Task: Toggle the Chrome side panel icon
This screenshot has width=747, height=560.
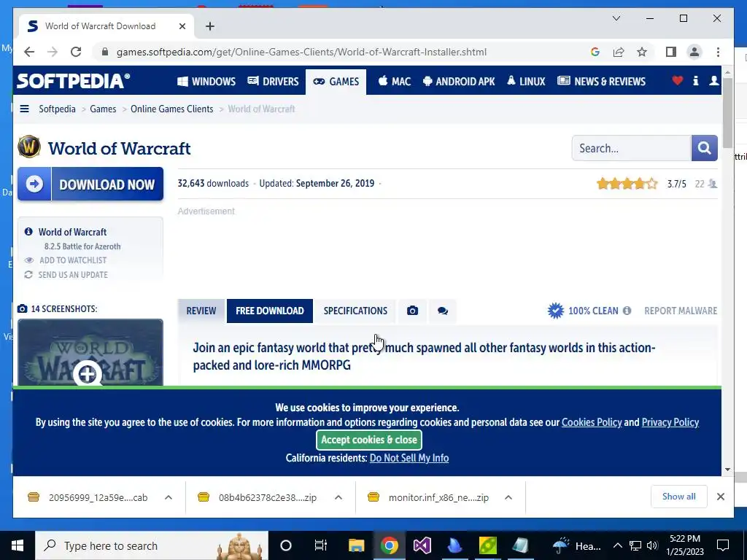Action: [671, 52]
